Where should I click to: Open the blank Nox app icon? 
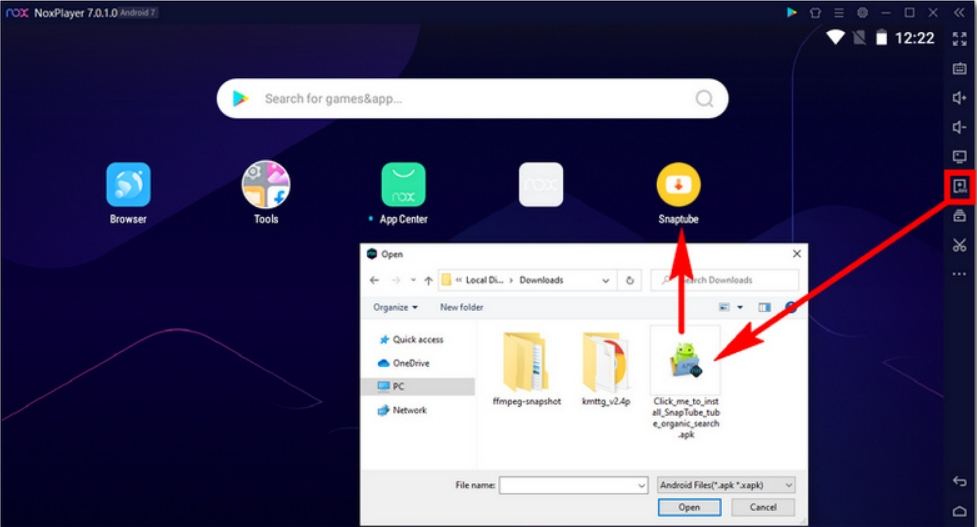point(541,184)
